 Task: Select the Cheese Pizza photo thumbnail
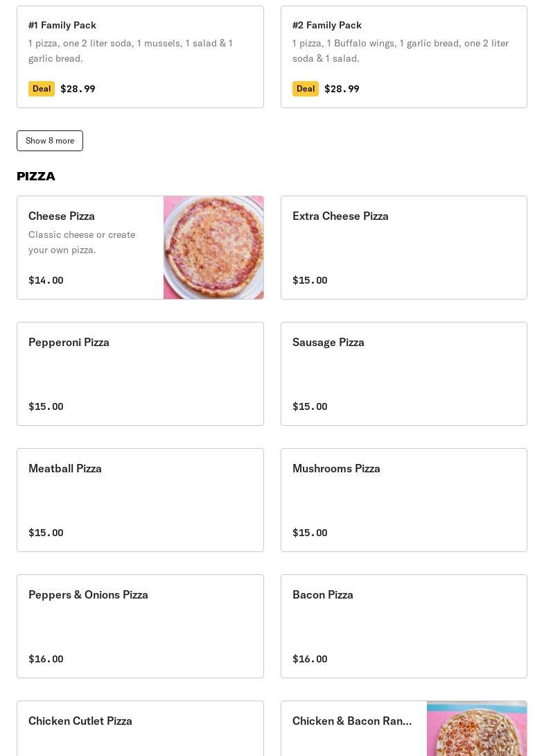[213, 248]
